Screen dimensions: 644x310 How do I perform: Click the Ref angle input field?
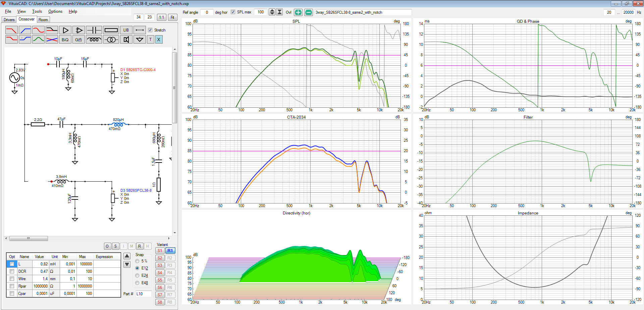[207, 12]
